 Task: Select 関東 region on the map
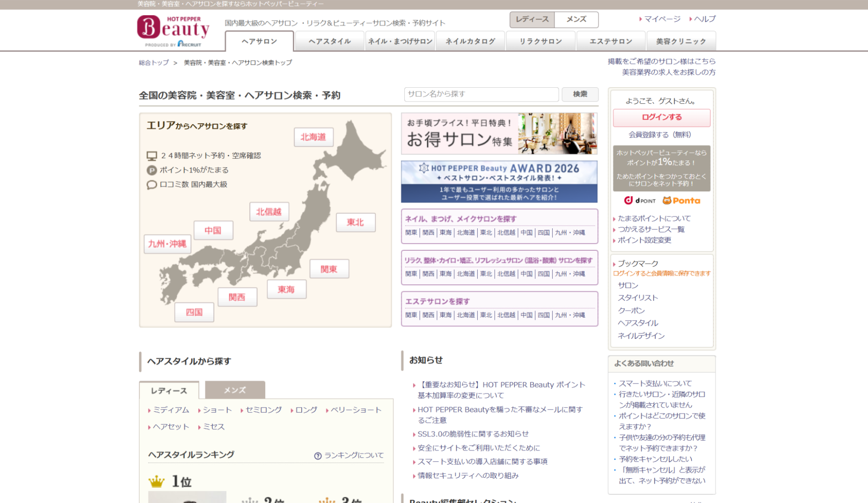tap(329, 269)
